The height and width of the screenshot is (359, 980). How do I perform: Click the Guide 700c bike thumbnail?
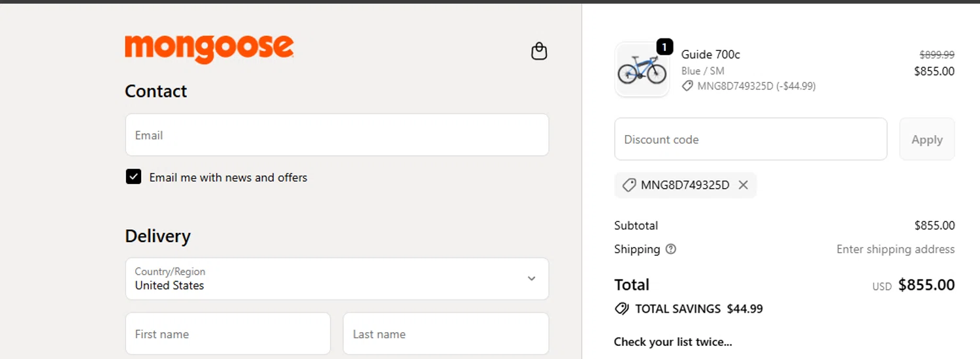click(x=642, y=70)
